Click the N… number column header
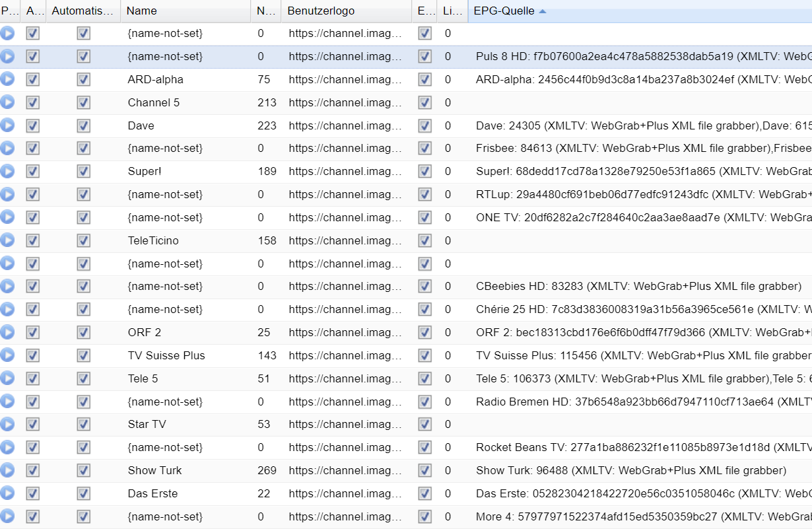This screenshot has width=812, height=529. [x=266, y=11]
